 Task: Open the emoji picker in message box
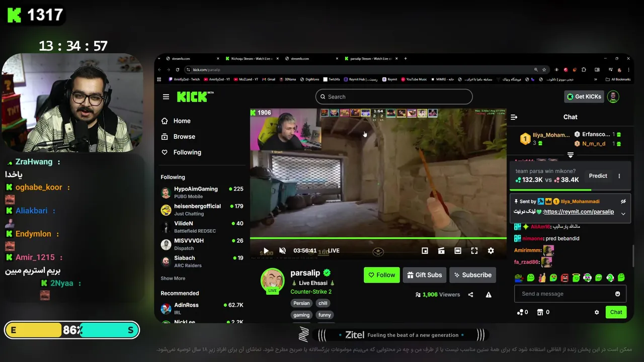pos(618,294)
